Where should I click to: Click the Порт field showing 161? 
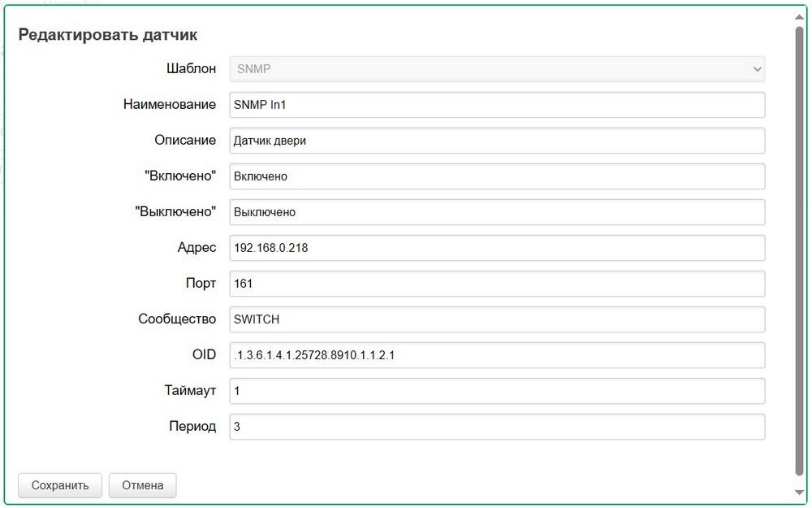point(497,284)
